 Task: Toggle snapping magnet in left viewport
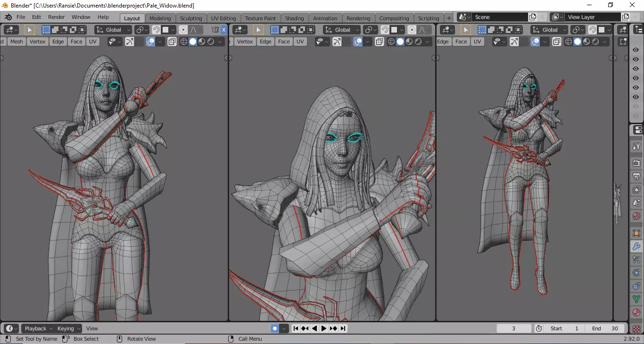click(157, 30)
